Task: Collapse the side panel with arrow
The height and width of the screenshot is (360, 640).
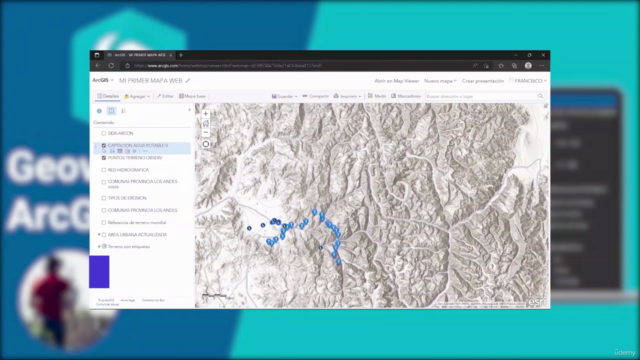Action: coord(189,110)
